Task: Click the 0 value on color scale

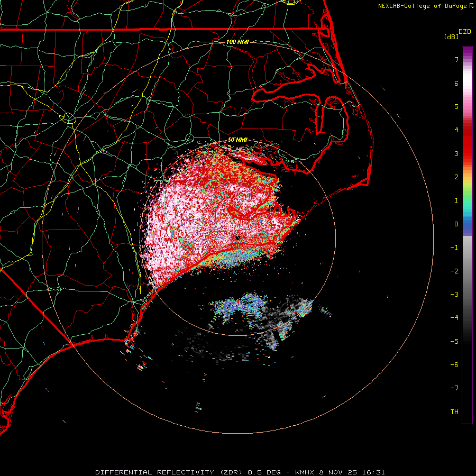Action: pos(456,224)
